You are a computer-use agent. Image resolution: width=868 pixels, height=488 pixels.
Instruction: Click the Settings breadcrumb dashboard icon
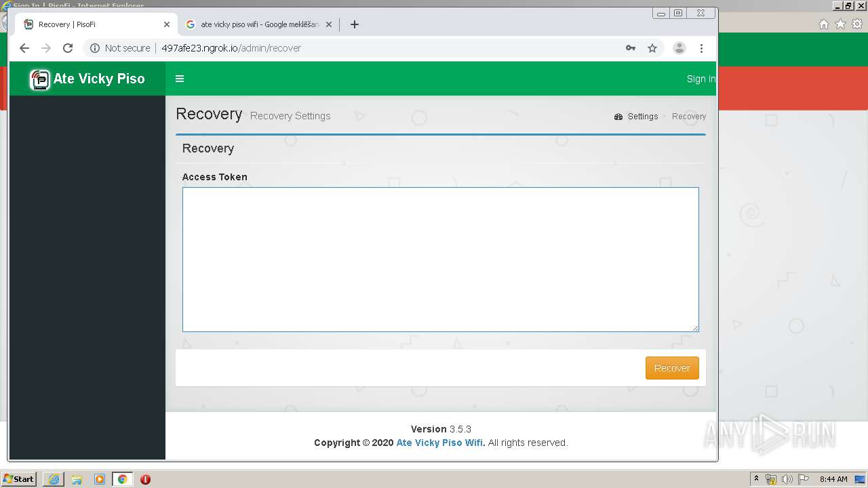pyautogui.click(x=618, y=117)
